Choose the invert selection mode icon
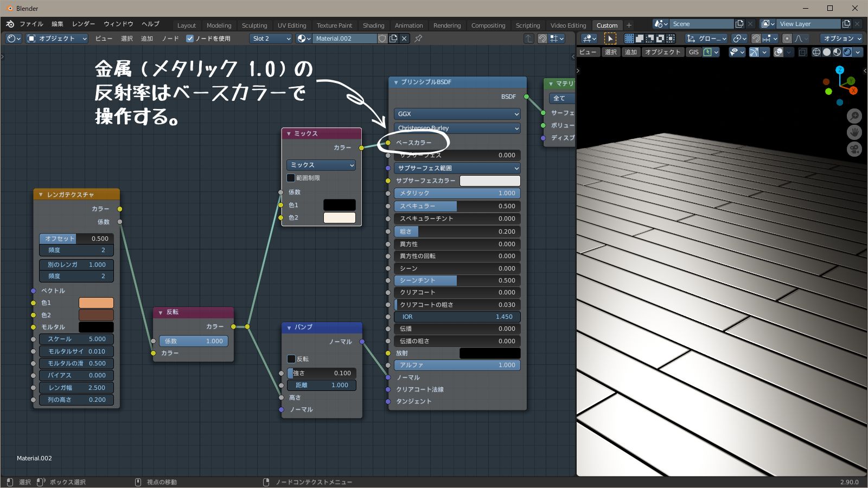Image resolution: width=868 pixels, height=488 pixels. click(660, 38)
